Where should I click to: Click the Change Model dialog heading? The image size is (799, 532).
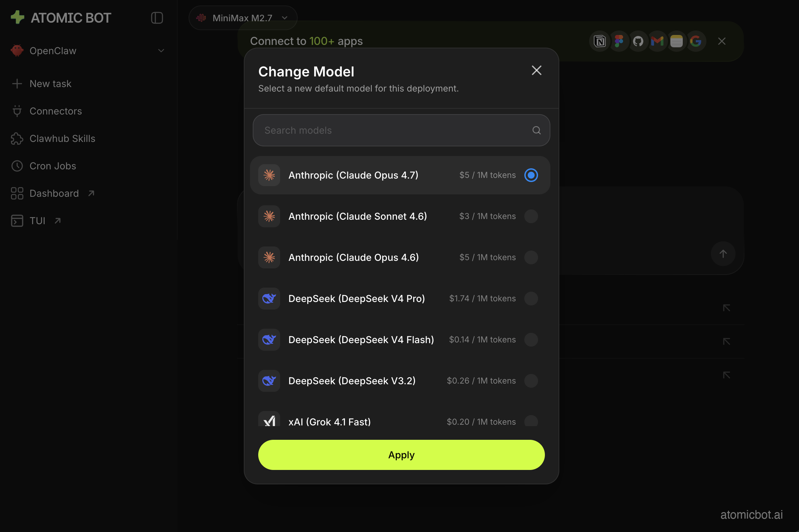pyautogui.click(x=306, y=72)
